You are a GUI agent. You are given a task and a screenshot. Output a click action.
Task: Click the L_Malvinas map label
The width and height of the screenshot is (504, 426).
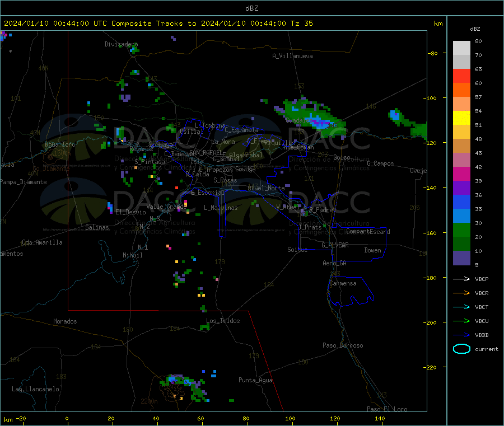[x=221, y=208]
